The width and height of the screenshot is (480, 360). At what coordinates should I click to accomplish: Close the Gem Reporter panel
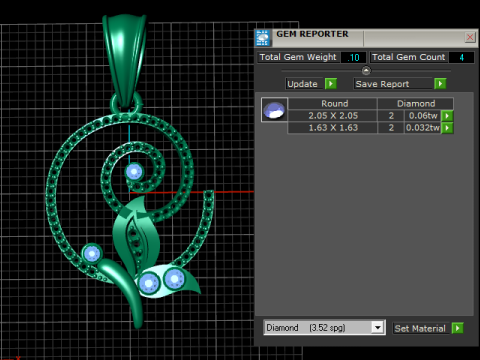pyautogui.click(x=470, y=37)
